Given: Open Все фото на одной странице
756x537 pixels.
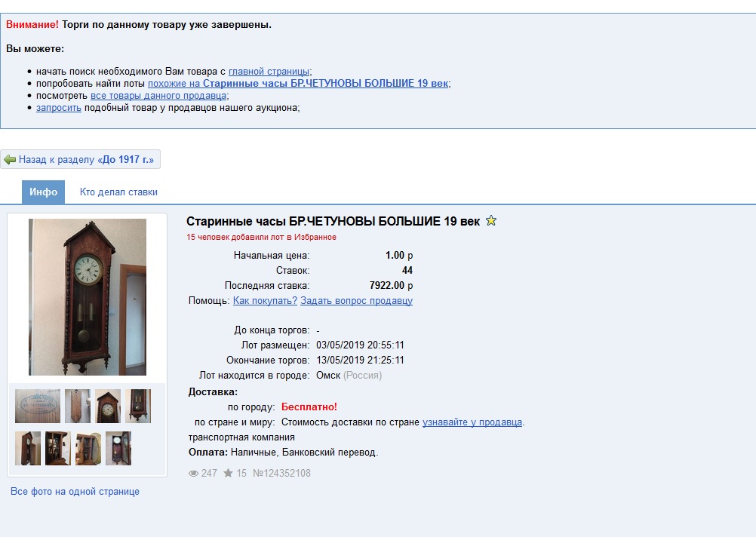Looking at the screenshot, I should [75, 492].
